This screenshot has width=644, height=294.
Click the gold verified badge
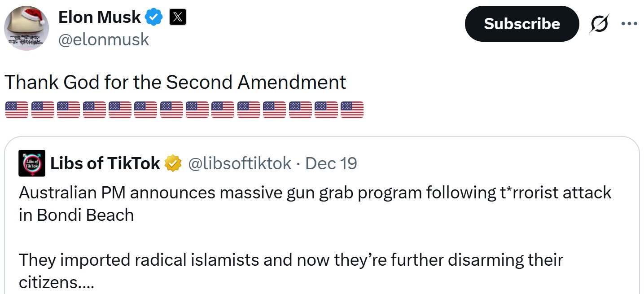(173, 163)
